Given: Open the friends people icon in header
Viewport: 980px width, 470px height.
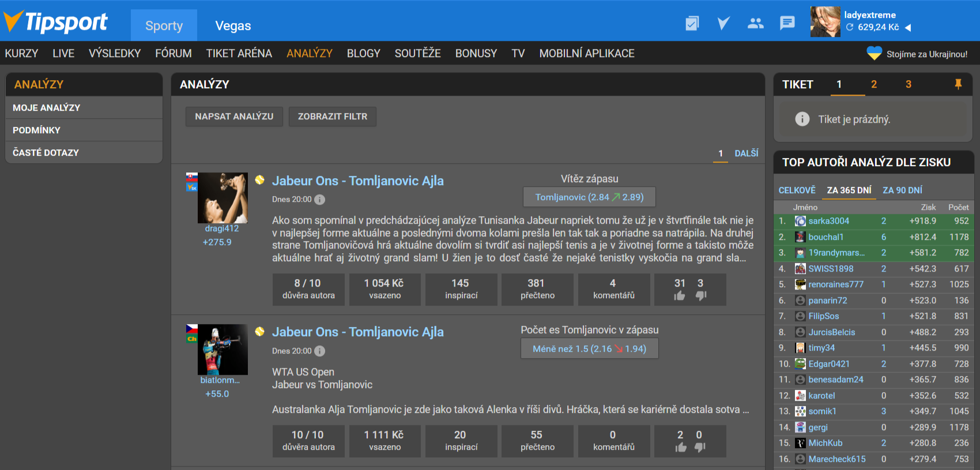Looking at the screenshot, I should [755, 23].
